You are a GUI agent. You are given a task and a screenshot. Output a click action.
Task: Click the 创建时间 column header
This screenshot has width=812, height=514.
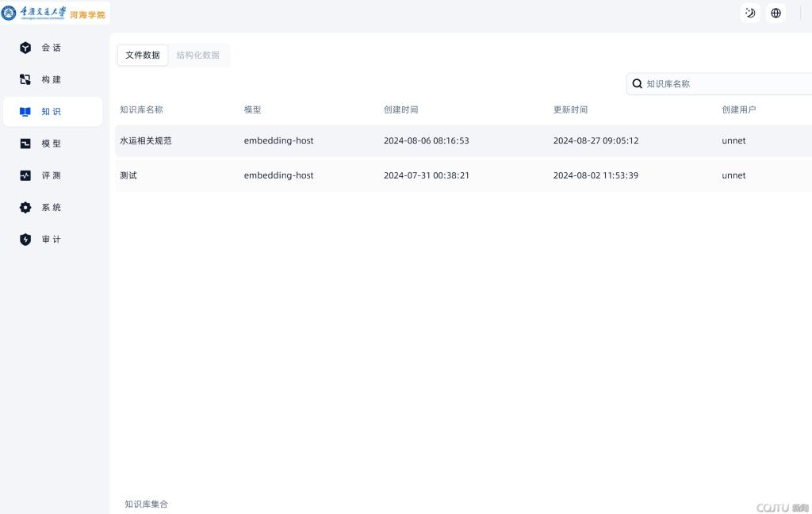(x=400, y=109)
